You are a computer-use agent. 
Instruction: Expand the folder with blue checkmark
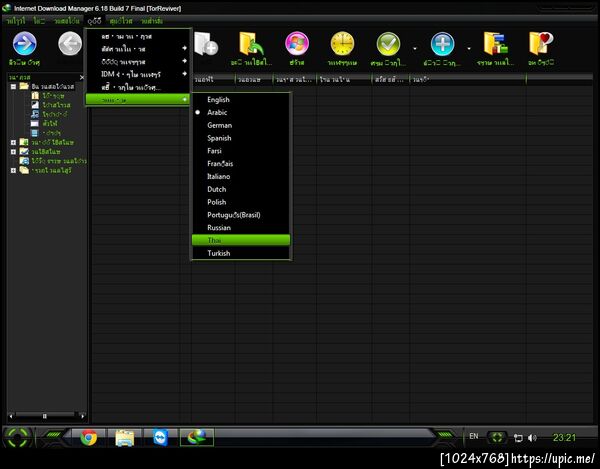pos(13,152)
